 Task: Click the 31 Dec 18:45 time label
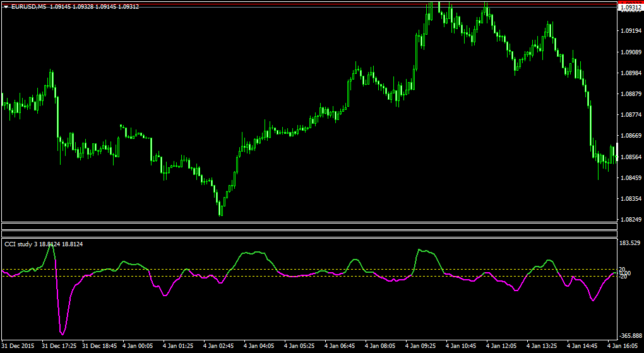click(x=99, y=346)
